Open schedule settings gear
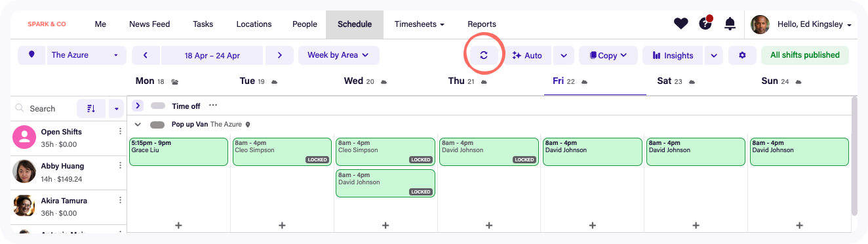This screenshot has width=868, height=244. [x=742, y=55]
